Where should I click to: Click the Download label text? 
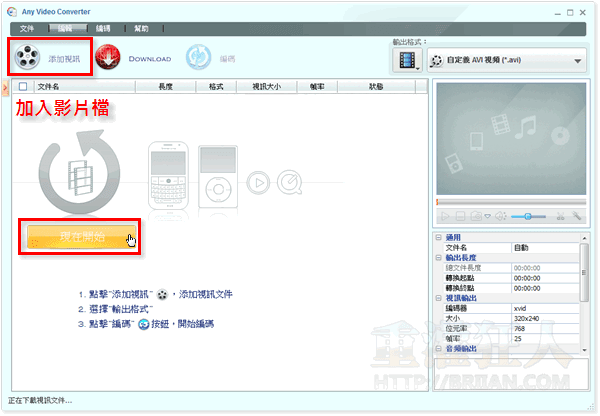click(x=150, y=59)
